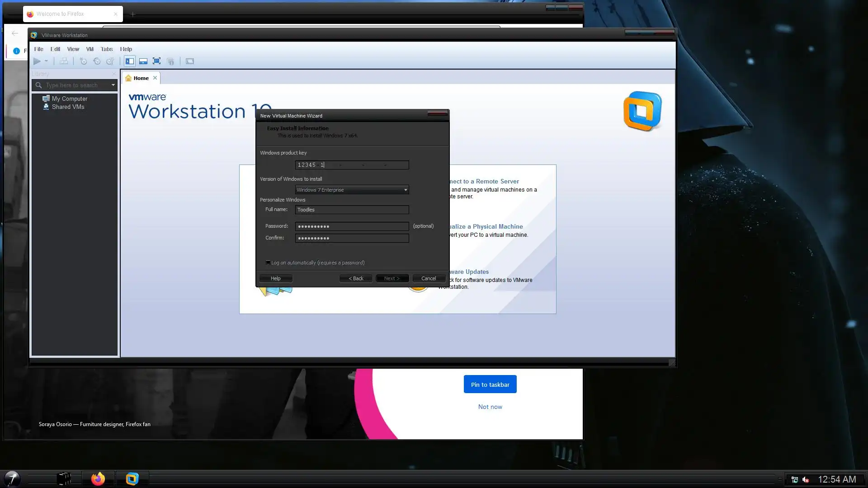Open Firefox from the taskbar

coord(98,479)
